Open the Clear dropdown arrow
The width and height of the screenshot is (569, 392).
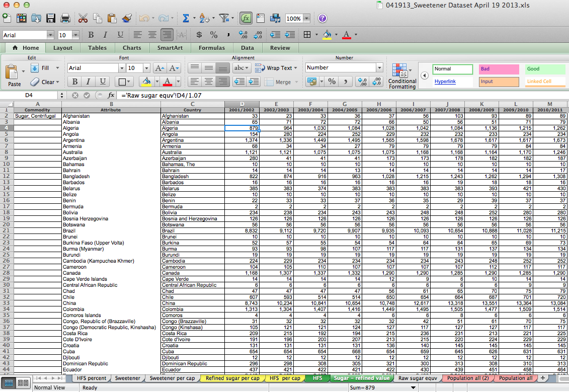click(x=57, y=82)
